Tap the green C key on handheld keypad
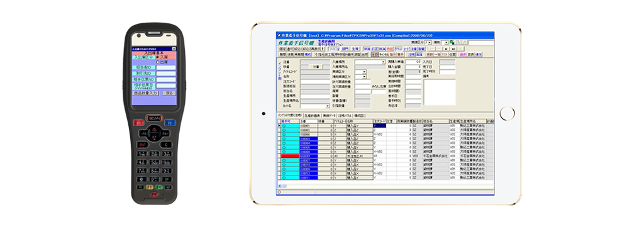This screenshot has height=227, width=644. click(165, 145)
